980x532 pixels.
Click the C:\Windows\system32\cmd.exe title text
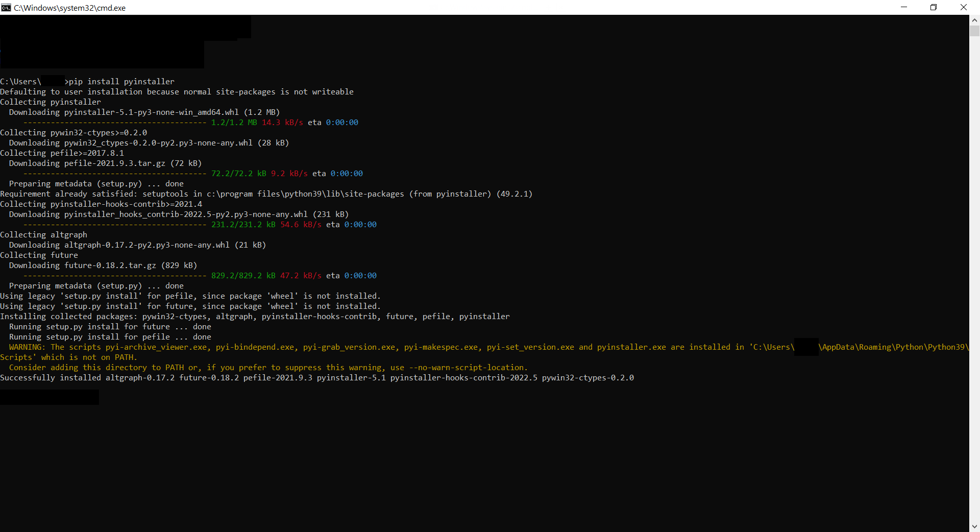[69, 8]
